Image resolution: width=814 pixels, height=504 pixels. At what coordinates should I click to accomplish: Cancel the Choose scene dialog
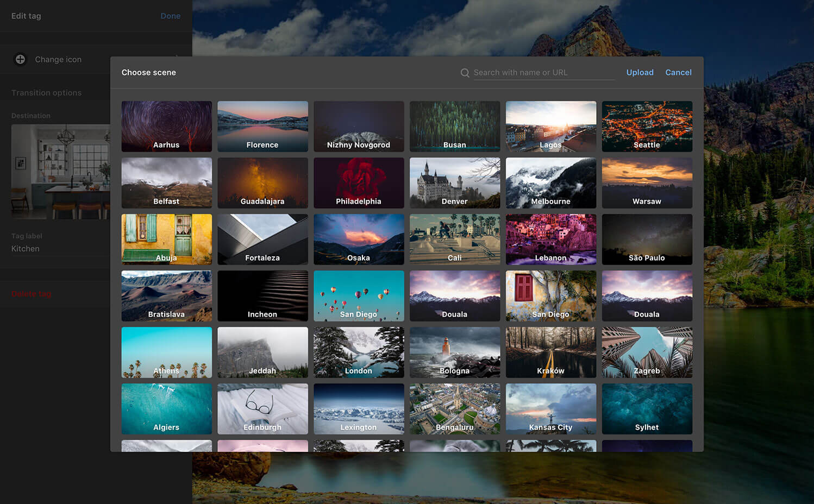click(x=678, y=72)
